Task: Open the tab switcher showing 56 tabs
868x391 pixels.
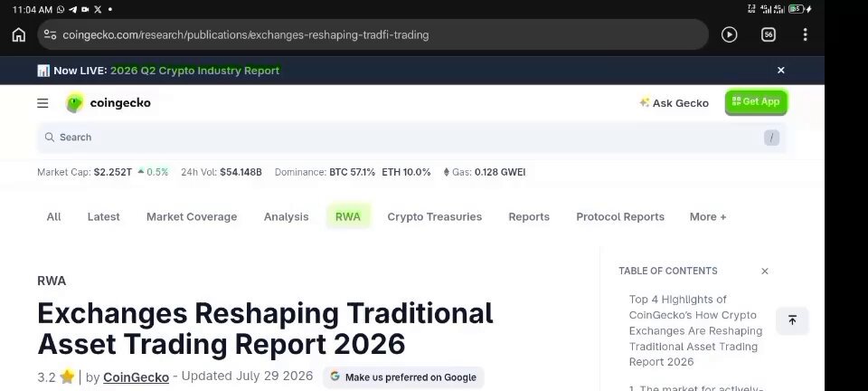Action: tap(769, 35)
